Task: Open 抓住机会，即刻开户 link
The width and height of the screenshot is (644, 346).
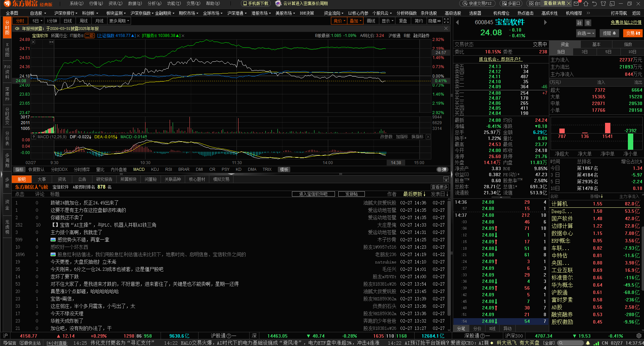Action: [x=501, y=59]
